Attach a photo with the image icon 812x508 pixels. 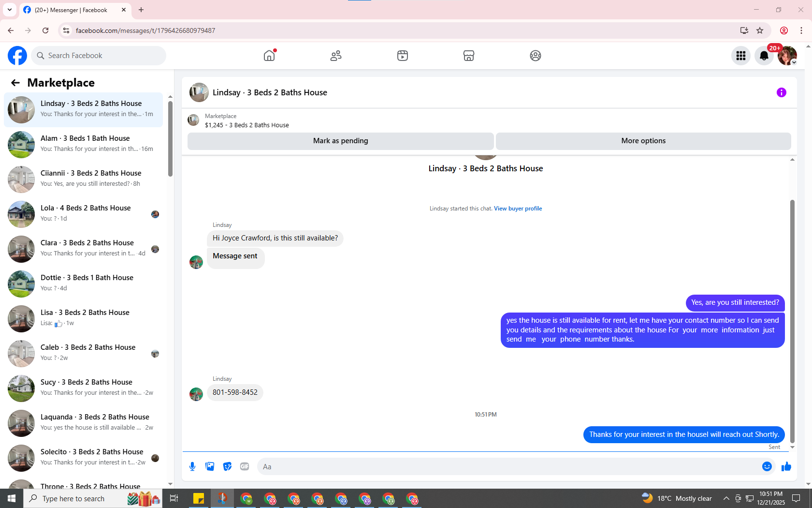(x=210, y=466)
